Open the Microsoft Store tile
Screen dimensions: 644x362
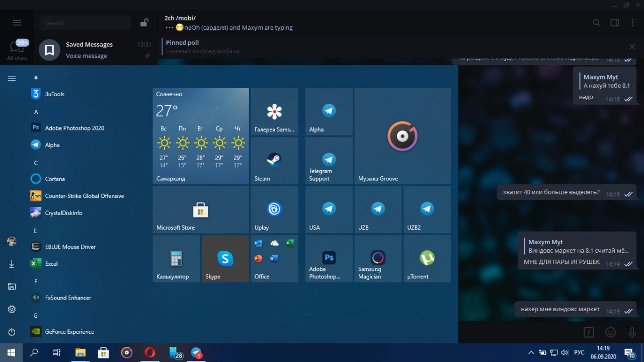[x=201, y=209]
